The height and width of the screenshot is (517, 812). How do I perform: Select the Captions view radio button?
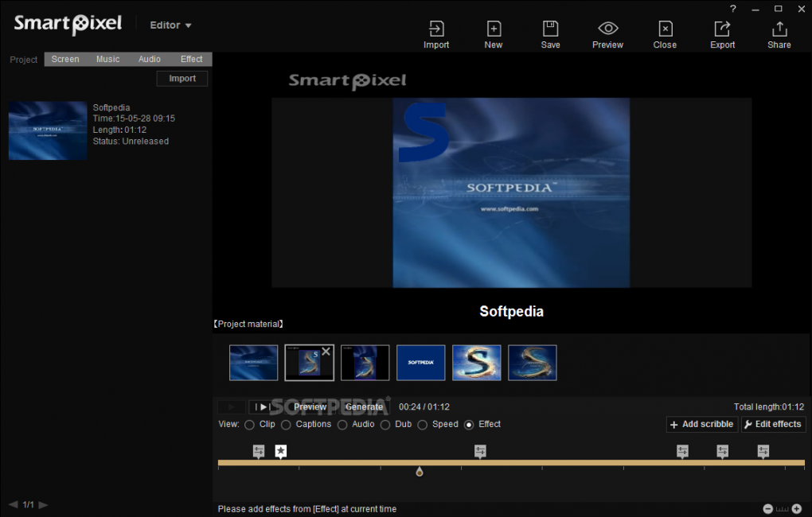[x=286, y=425]
